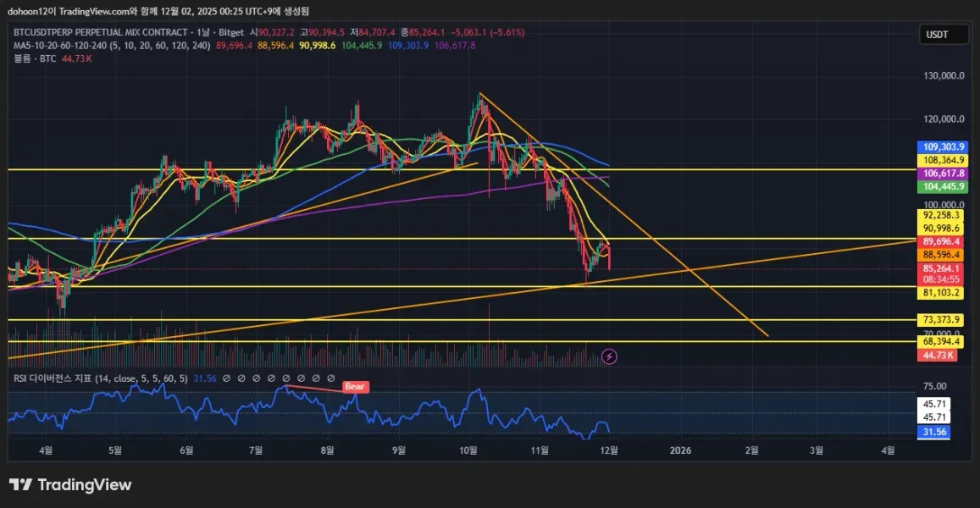980x508 pixels.
Task: Click the yellow 90,998.6 value in MA legend
Action: (318, 46)
